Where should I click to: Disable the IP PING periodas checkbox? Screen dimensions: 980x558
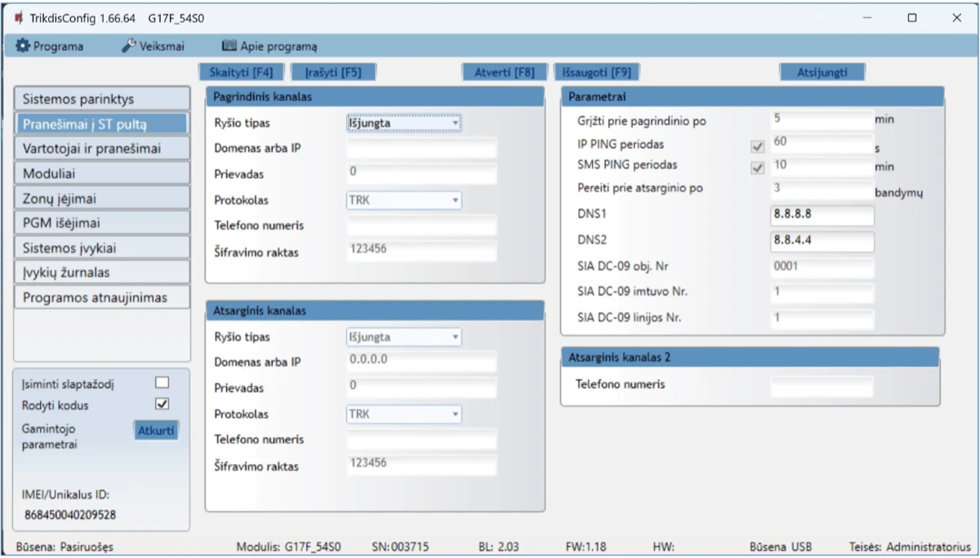[757, 147]
